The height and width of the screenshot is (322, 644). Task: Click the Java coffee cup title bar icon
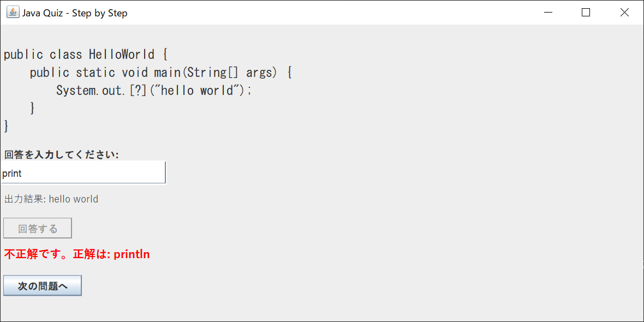point(12,13)
